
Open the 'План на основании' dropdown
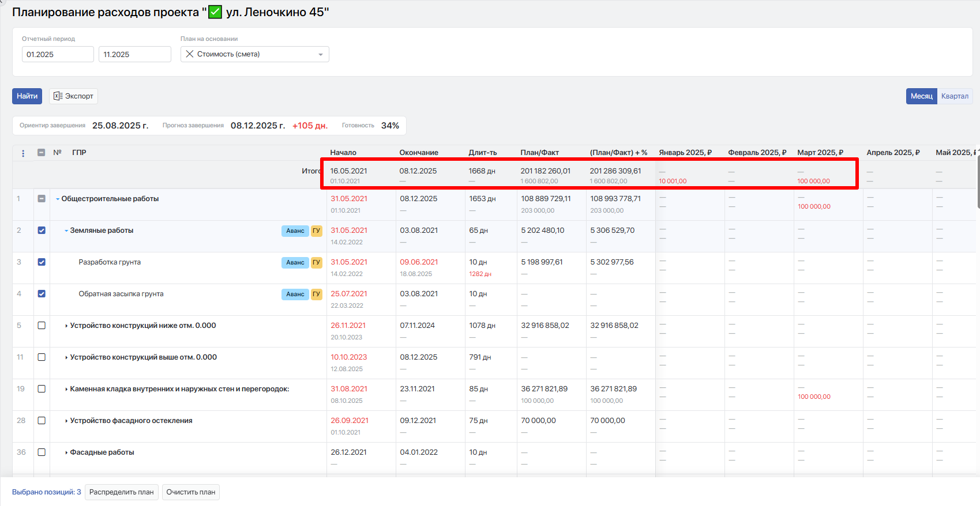tap(320, 55)
